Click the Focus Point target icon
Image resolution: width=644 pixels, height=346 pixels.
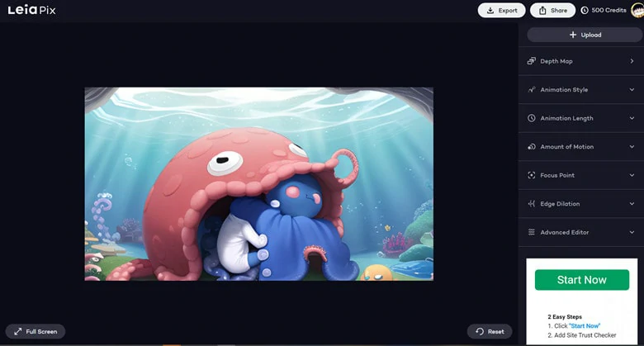coord(532,175)
